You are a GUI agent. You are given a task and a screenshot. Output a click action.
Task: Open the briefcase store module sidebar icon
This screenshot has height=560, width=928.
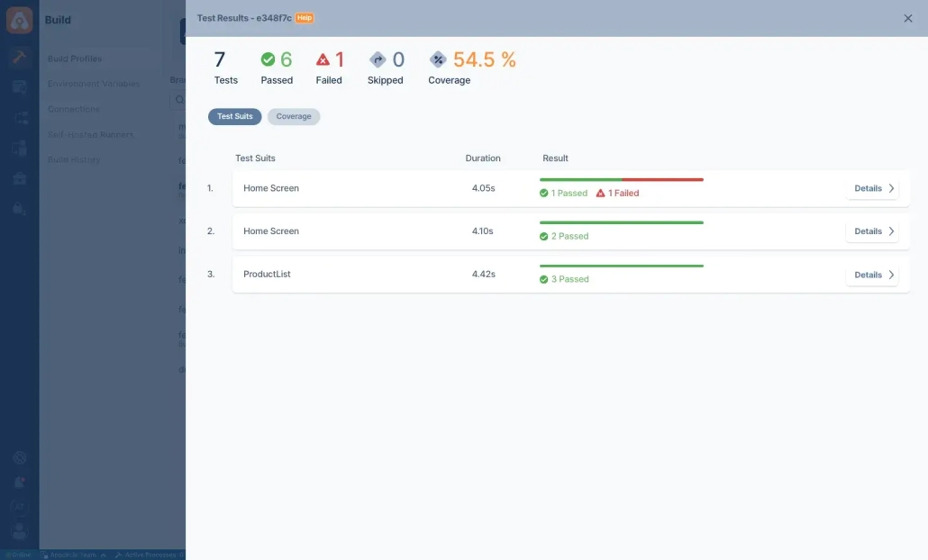[x=19, y=178]
